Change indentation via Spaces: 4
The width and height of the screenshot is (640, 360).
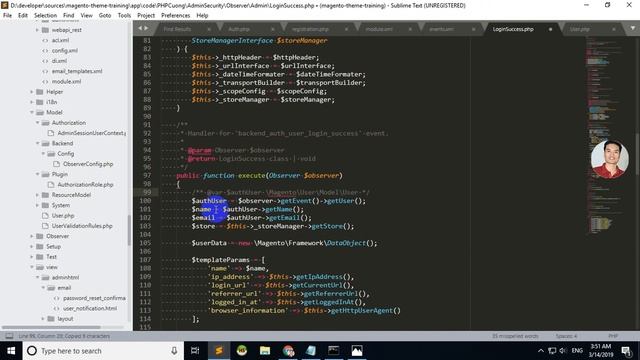[566, 336]
